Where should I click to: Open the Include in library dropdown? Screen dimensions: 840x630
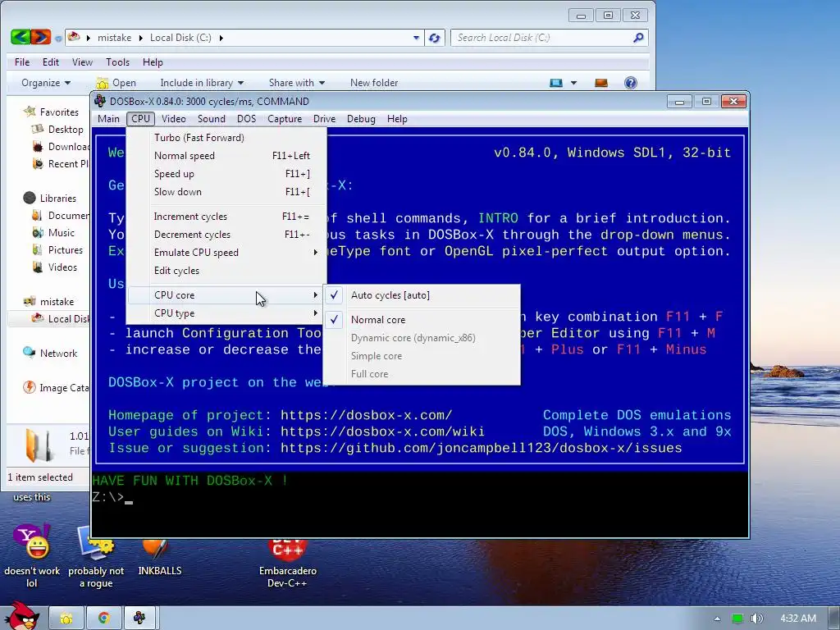coord(202,83)
